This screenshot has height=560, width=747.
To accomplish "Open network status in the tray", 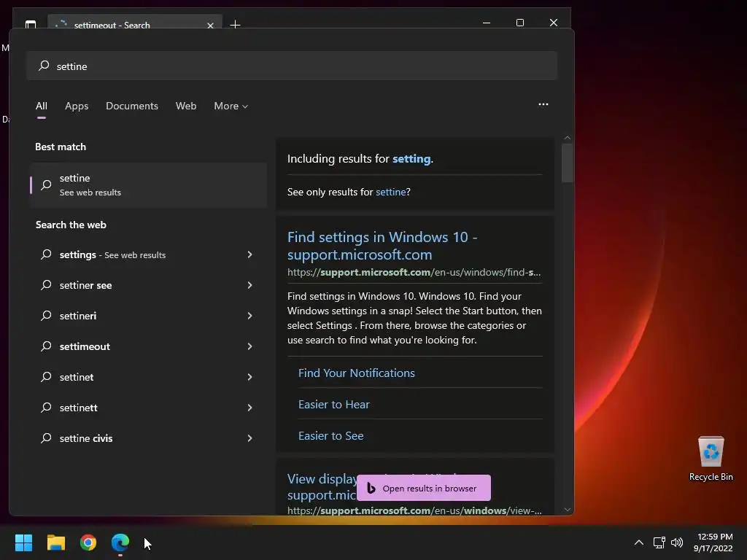I will [x=659, y=542].
